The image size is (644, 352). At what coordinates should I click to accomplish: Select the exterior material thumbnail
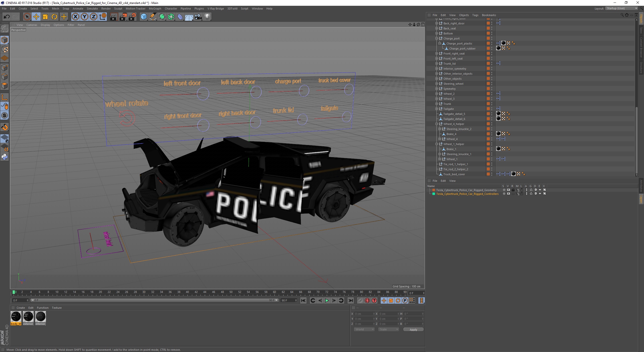click(x=28, y=317)
